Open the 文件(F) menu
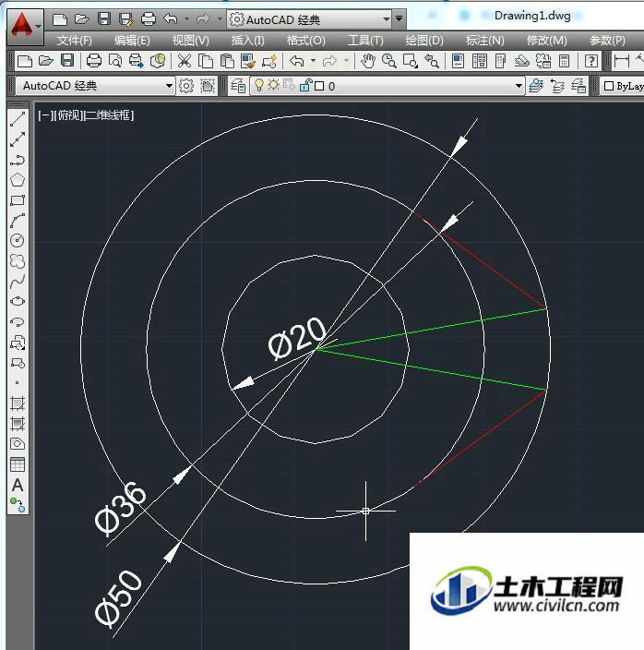The height and width of the screenshot is (650, 644). [74, 41]
